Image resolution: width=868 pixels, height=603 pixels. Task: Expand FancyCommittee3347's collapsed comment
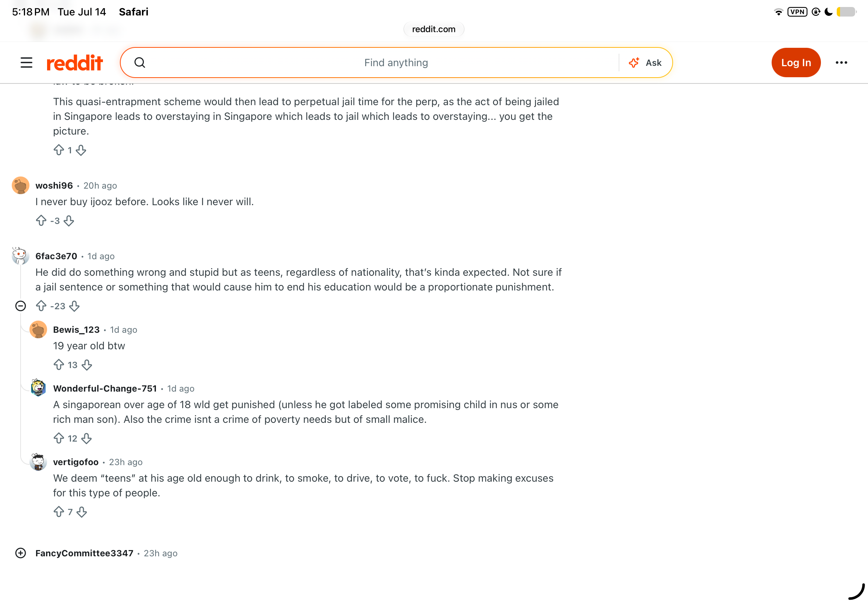[x=20, y=553]
